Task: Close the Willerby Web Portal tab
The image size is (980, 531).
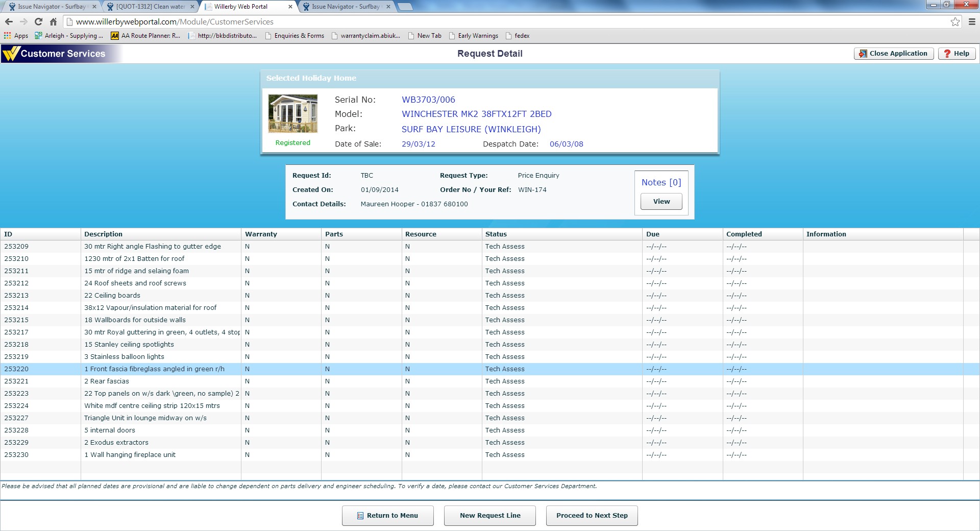Action: click(290, 7)
